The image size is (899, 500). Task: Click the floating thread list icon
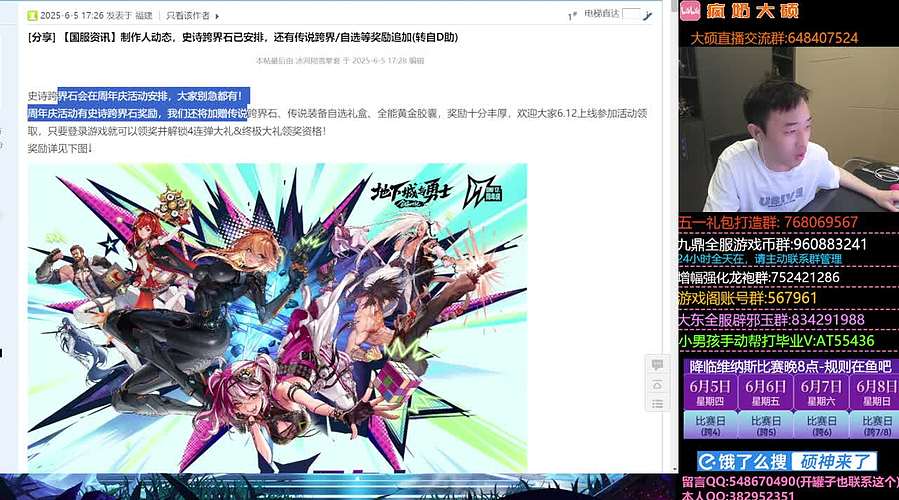(657, 404)
